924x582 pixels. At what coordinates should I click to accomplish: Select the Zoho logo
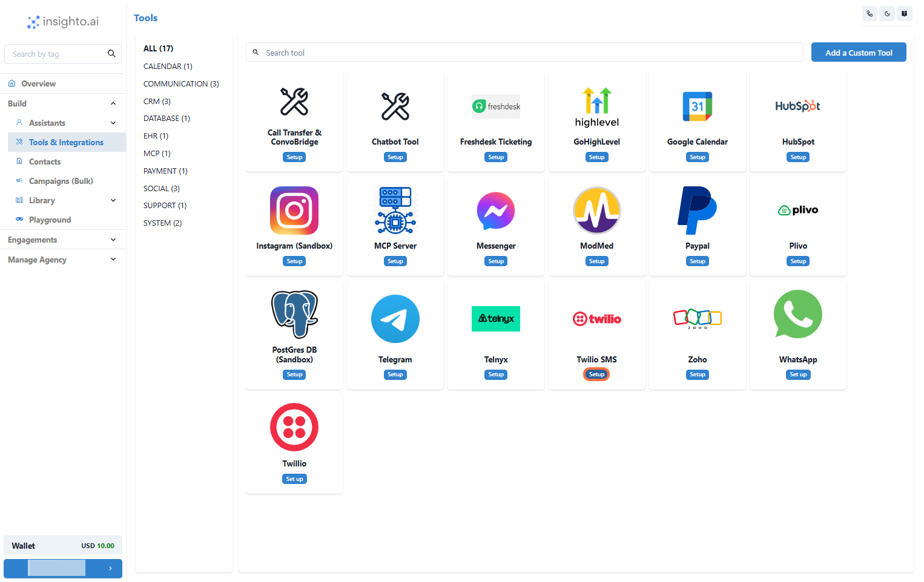(698, 319)
